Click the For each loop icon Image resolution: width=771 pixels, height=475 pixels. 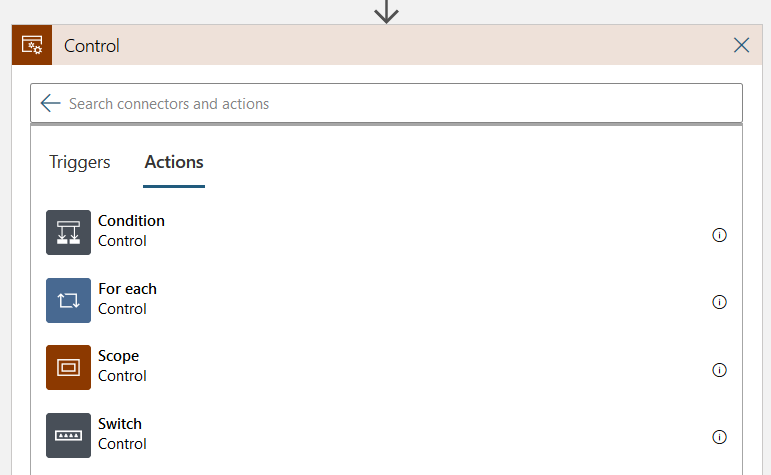pyautogui.click(x=68, y=300)
